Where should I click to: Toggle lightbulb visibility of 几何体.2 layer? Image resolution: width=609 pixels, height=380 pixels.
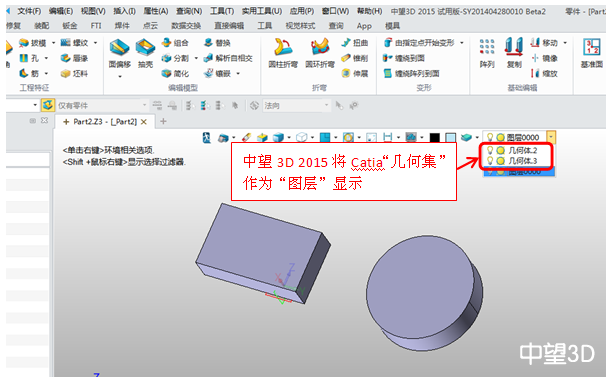[490, 150]
